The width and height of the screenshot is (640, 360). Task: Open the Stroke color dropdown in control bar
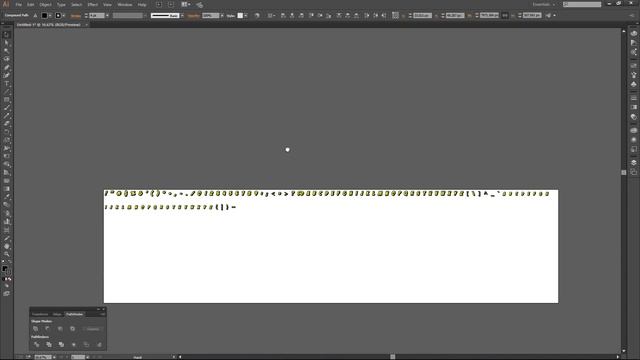64,16
